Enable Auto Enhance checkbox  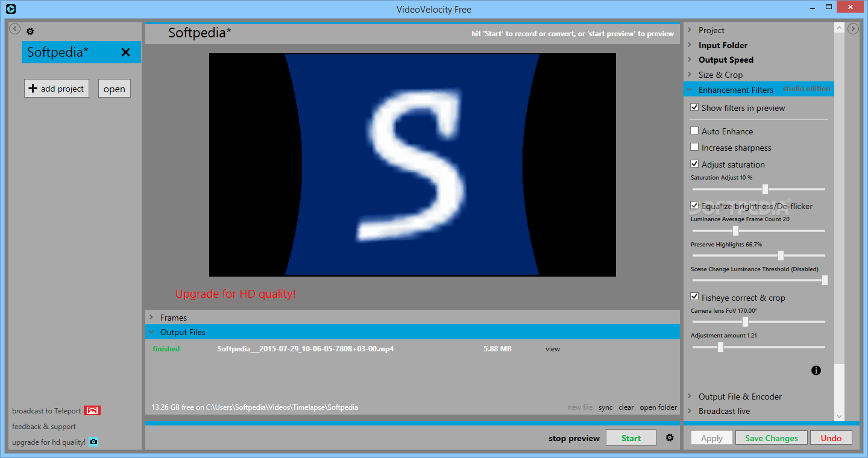pyautogui.click(x=694, y=131)
